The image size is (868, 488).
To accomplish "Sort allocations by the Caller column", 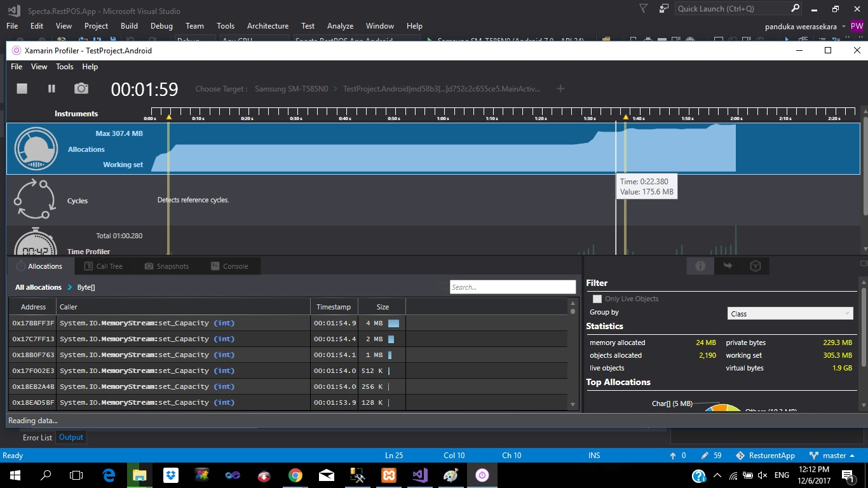I will (x=184, y=307).
